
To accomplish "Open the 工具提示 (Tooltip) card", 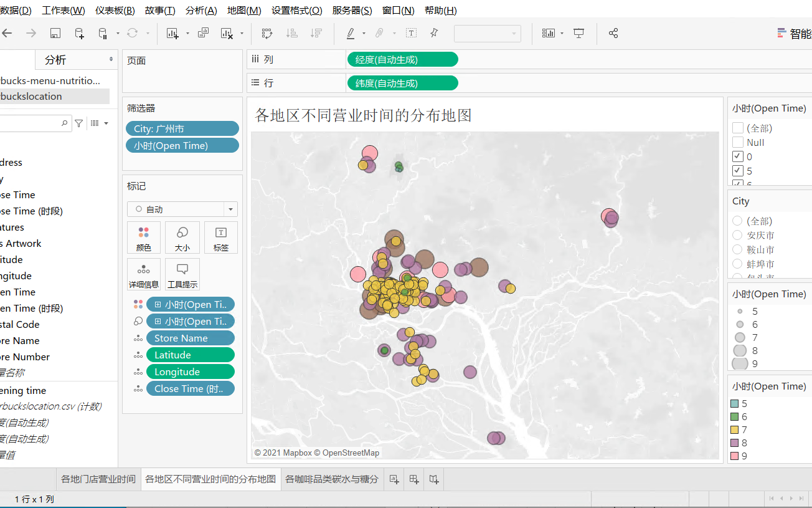I will click(182, 274).
